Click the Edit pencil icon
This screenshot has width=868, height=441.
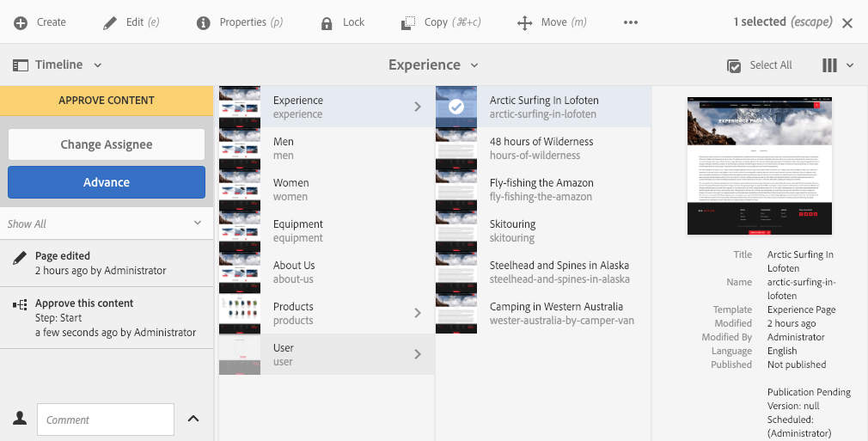[x=110, y=22]
